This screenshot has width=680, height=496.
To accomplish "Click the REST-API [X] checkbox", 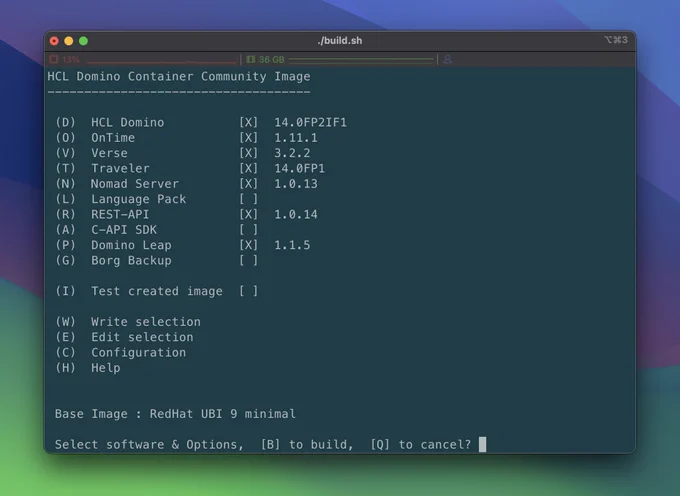I will 248,214.
